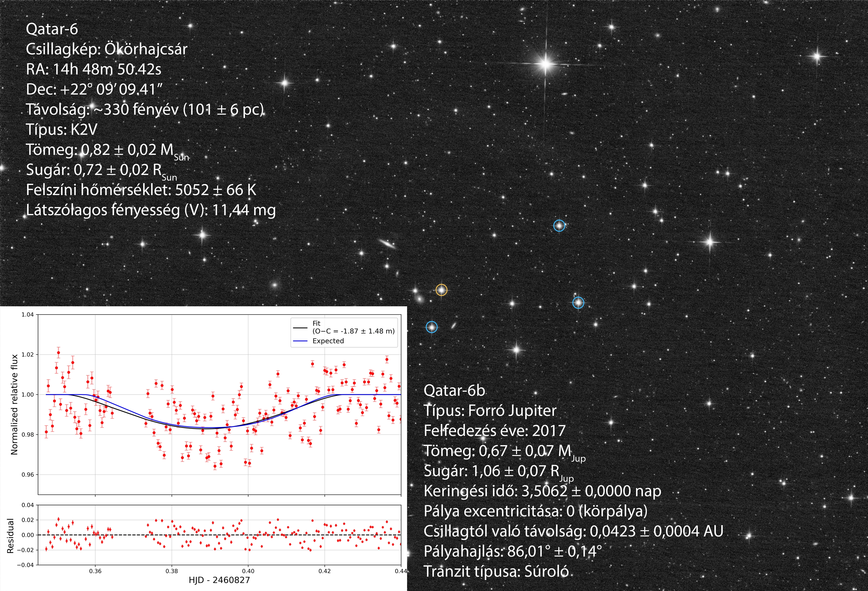Click the blue Expected line sample in legend

pyautogui.click(x=300, y=341)
